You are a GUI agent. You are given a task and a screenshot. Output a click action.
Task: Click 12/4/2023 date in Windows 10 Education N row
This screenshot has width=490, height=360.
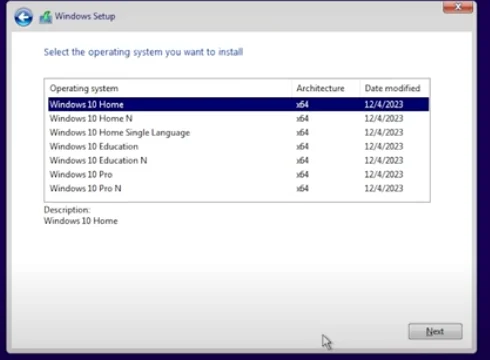[x=384, y=160]
